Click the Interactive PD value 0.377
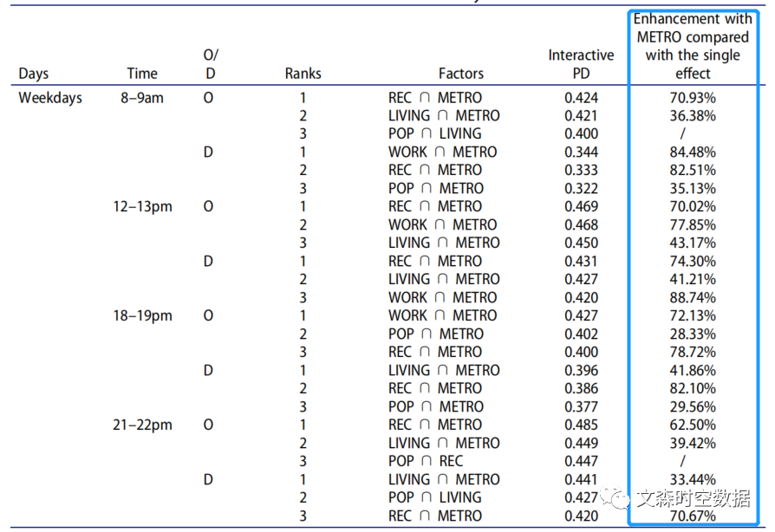 coord(581,406)
